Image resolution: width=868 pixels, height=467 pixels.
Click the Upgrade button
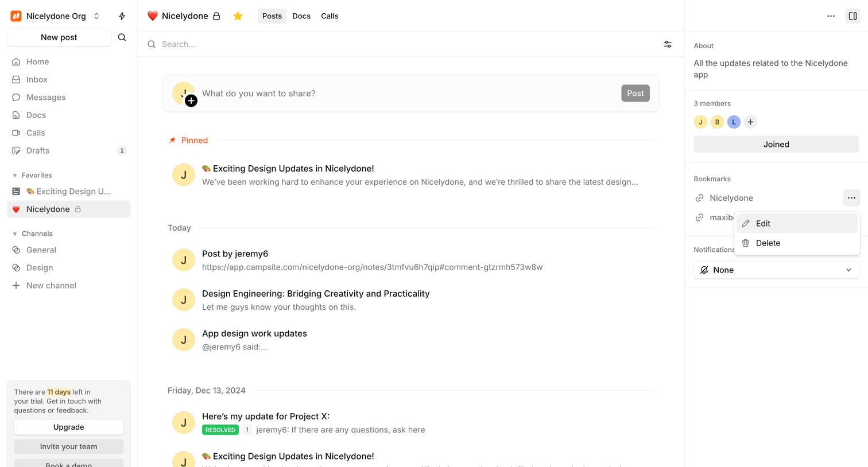pos(69,427)
